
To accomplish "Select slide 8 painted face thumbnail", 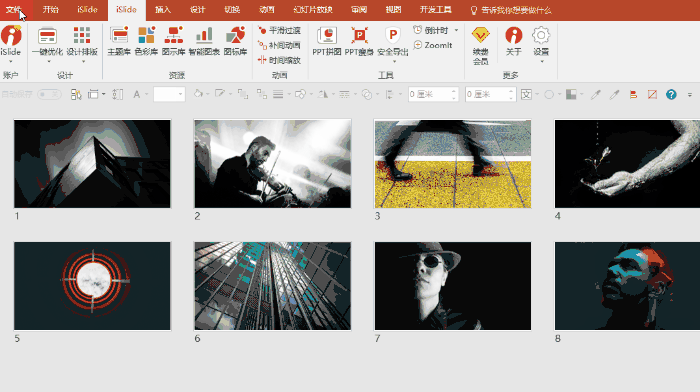I will [x=627, y=286].
